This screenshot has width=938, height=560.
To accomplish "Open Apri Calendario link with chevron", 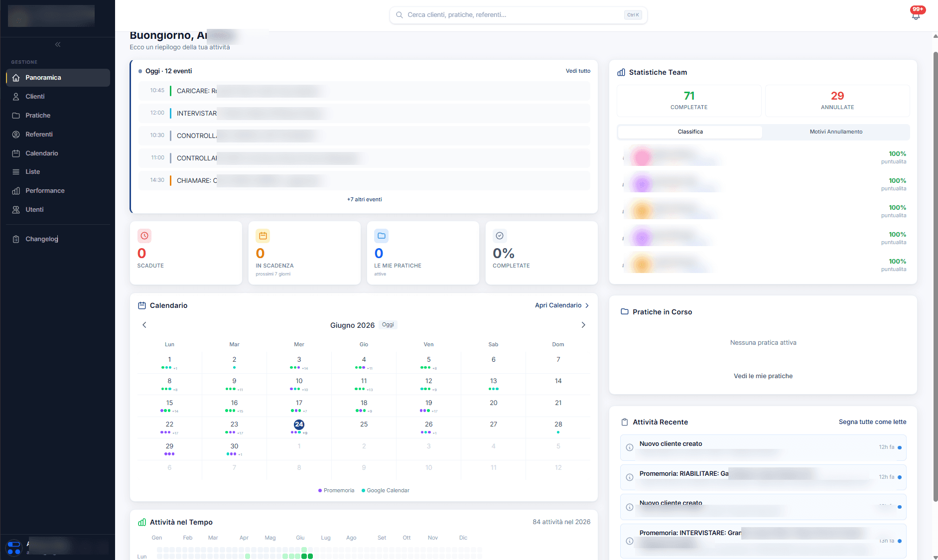I will tap(562, 305).
